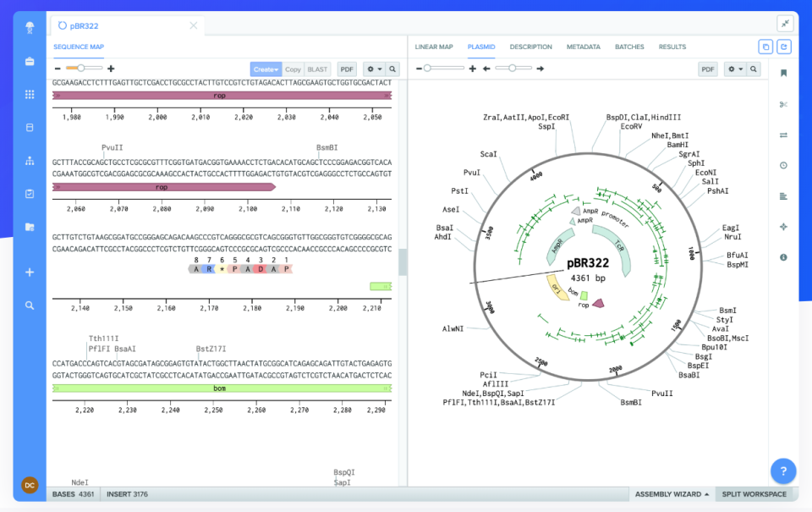
Task: Click the sparkle tool icon in the right rail
Action: (783, 226)
